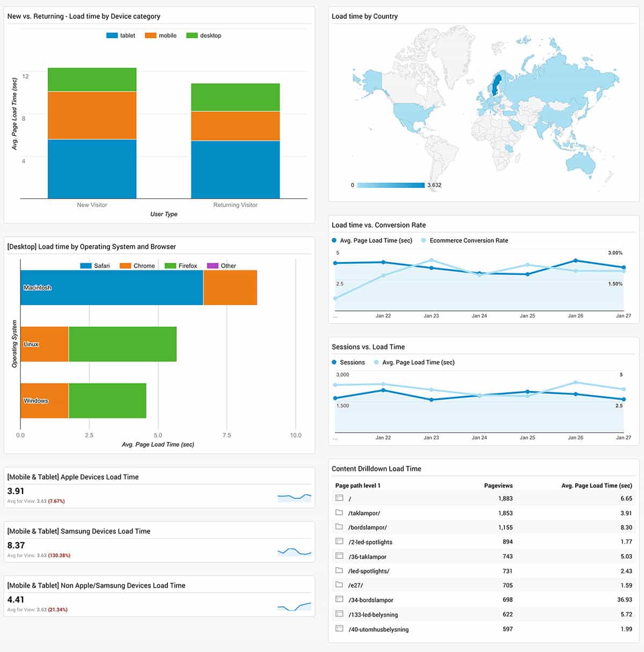Click the page icon beside /2-led-spotlights

click(339, 541)
